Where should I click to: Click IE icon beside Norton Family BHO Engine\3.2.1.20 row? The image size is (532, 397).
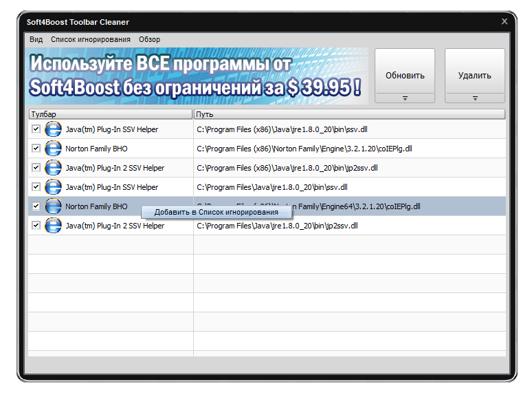click(53, 149)
